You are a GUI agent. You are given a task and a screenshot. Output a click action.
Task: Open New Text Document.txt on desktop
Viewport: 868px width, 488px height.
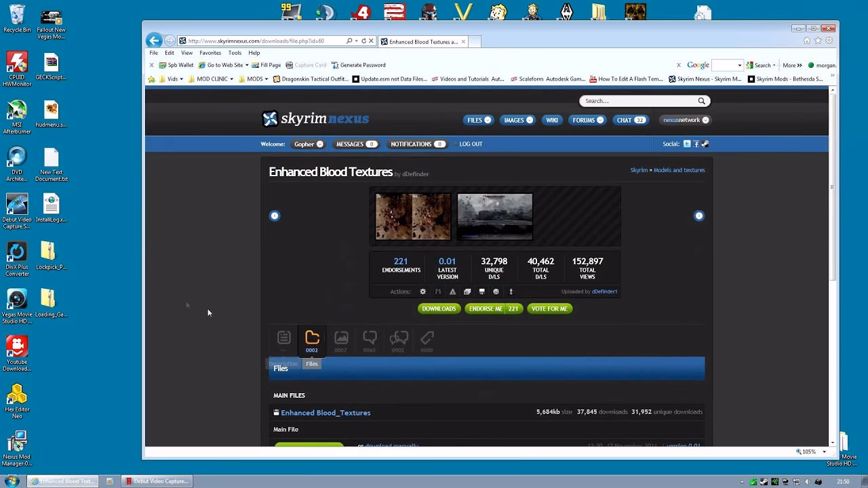[51, 165]
